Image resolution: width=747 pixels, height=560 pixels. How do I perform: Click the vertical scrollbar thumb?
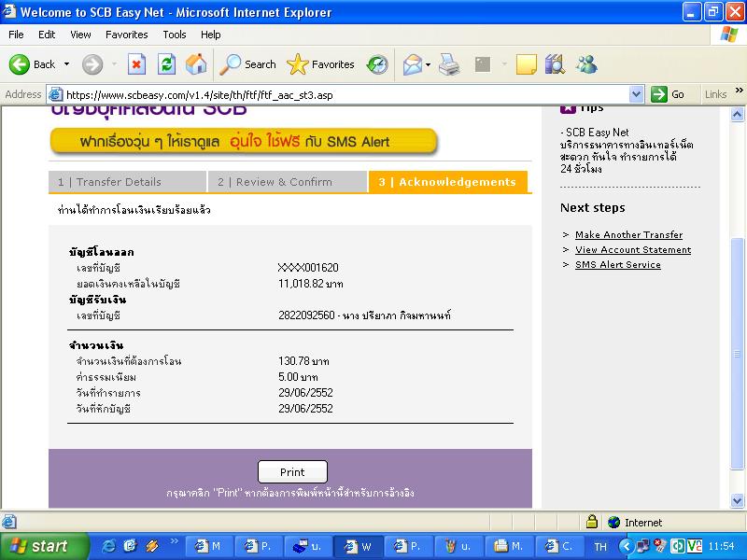click(x=737, y=354)
